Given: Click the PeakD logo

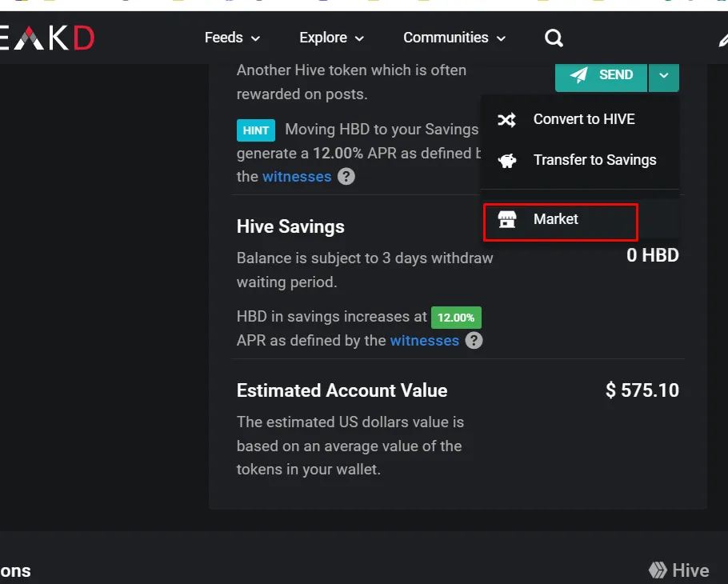Looking at the screenshot, I should pos(47,38).
